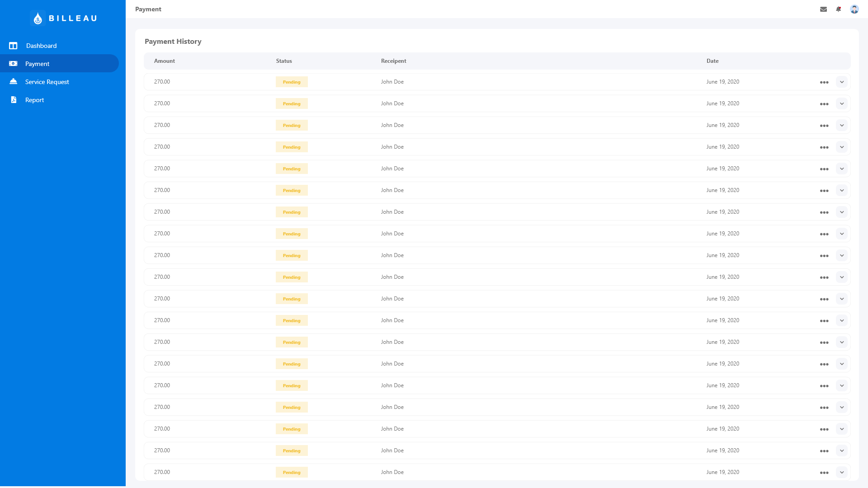Open the mail envelope icon
The width and height of the screenshot is (868, 488).
pos(823,9)
